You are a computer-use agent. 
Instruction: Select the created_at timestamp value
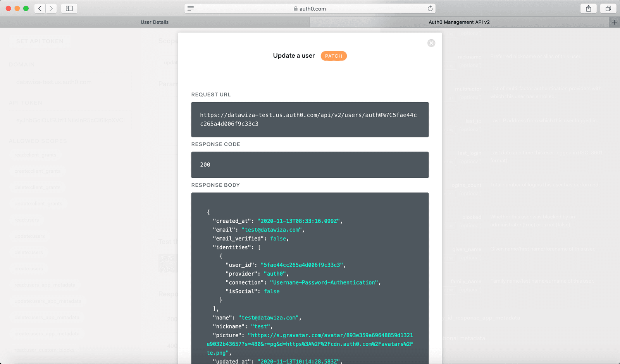pyautogui.click(x=298, y=221)
